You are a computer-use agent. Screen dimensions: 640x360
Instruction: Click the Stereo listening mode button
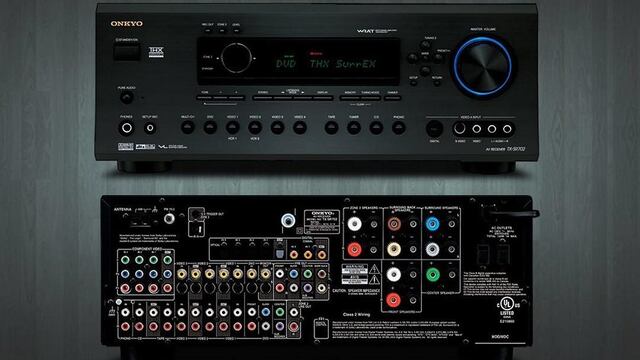pyautogui.click(x=262, y=98)
